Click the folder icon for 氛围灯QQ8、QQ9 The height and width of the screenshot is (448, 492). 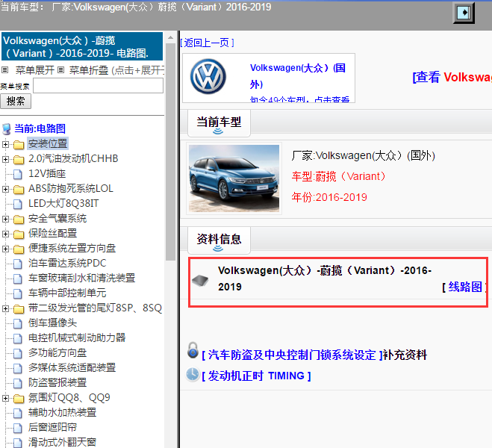[19, 399]
